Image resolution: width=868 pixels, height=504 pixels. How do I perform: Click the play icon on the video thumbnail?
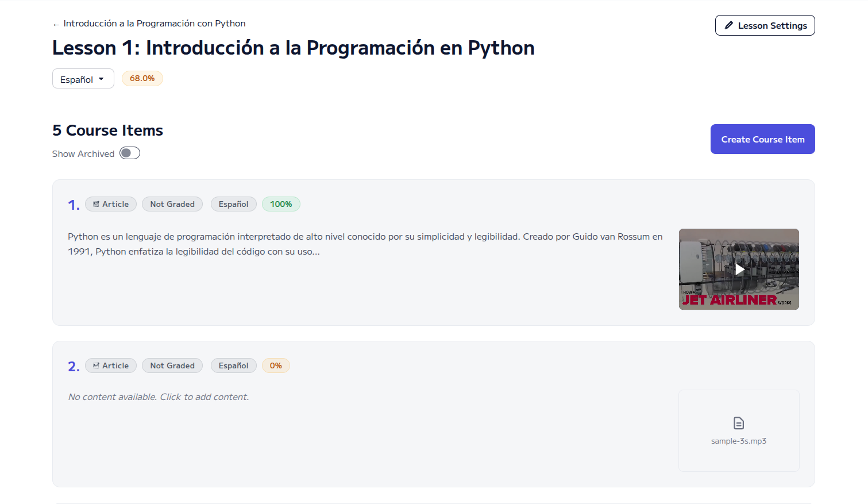click(x=739, y=270)
